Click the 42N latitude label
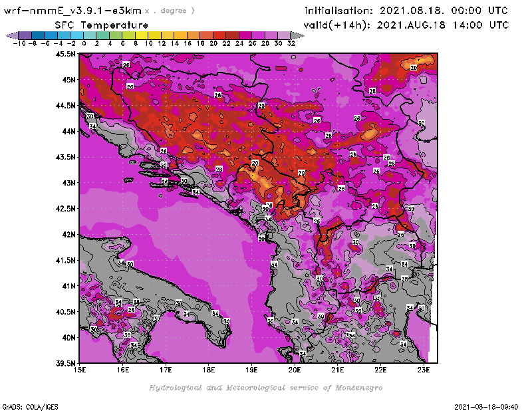Image resolution: width=532 pixels, height=411 pixels. (68, 235)
